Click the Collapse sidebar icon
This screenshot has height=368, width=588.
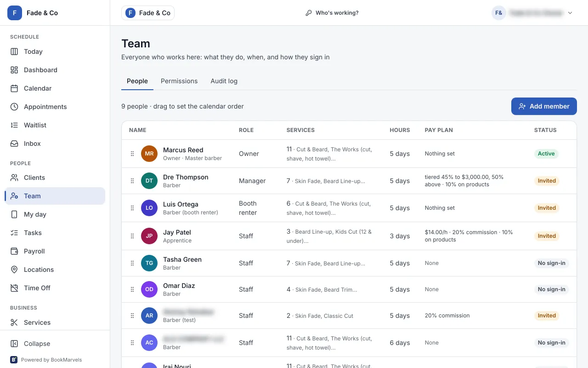pos(14,344)
